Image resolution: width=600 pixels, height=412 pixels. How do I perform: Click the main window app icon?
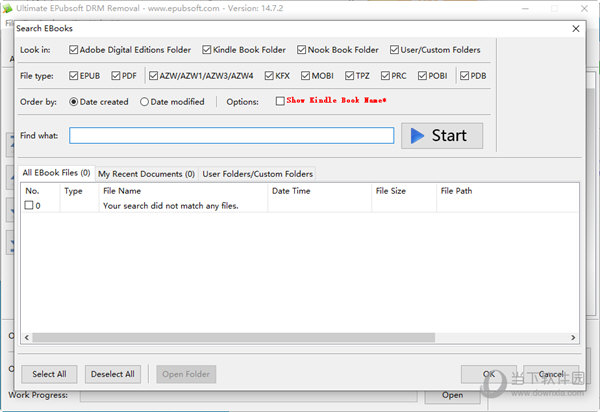(7, 8)
